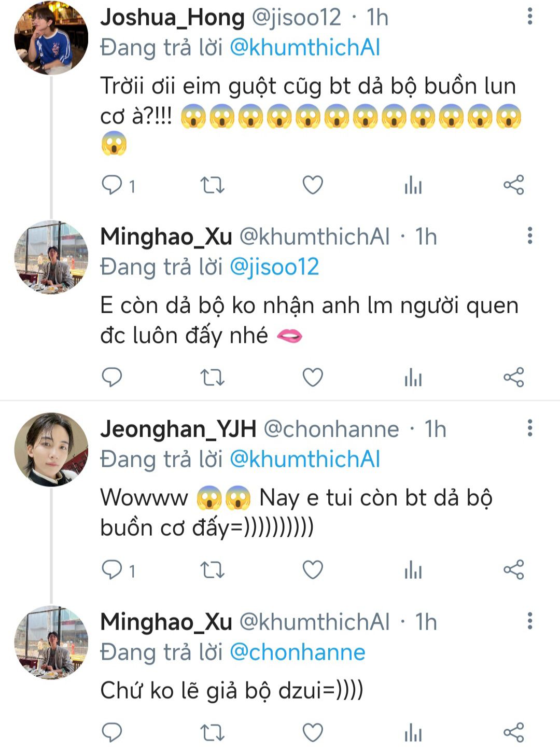Open three-dot menu on Minghao_Xu's first reply
This screenshot has height=752, width=560.
click(x=529, y=236)
